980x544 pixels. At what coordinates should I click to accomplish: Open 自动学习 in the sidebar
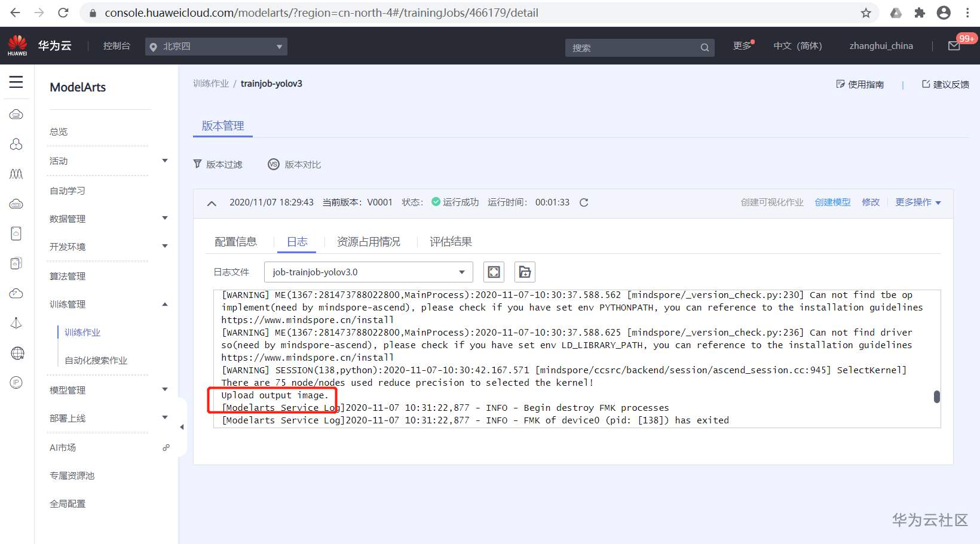click(x=68, y=190)
